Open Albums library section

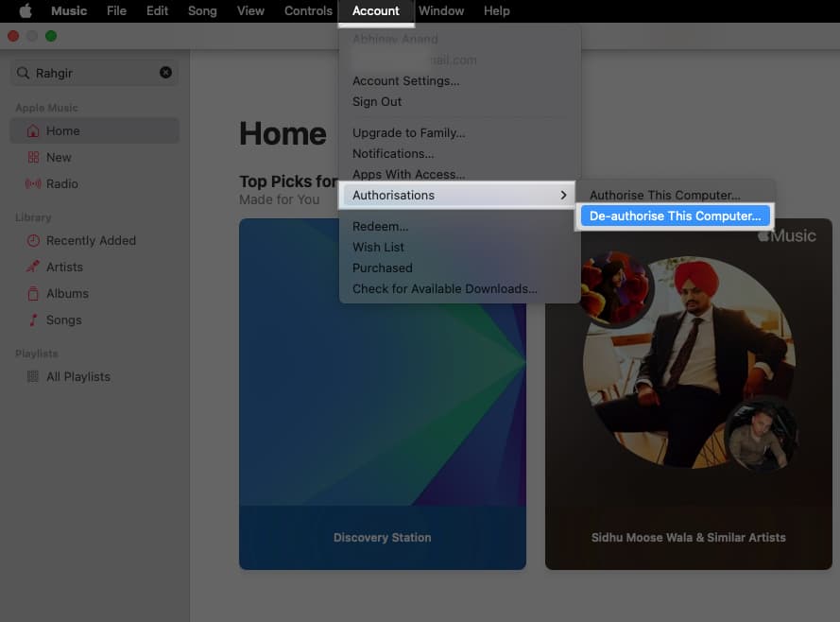coord(94,293)
